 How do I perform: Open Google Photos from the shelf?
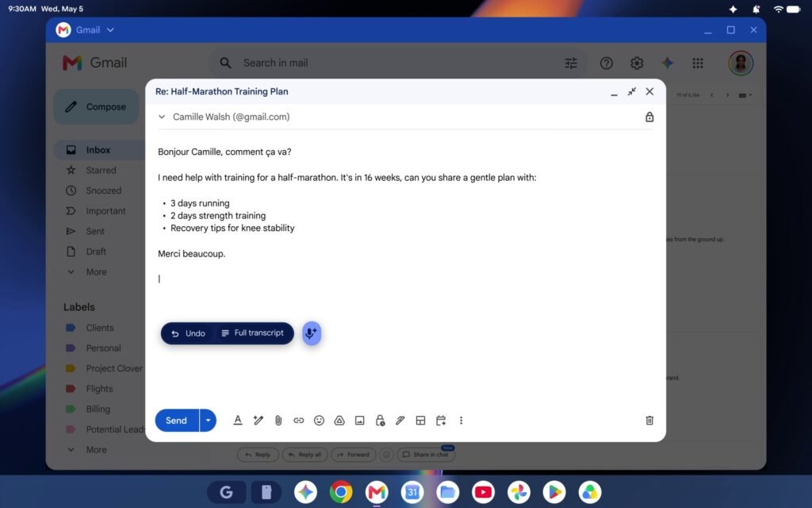519,492
